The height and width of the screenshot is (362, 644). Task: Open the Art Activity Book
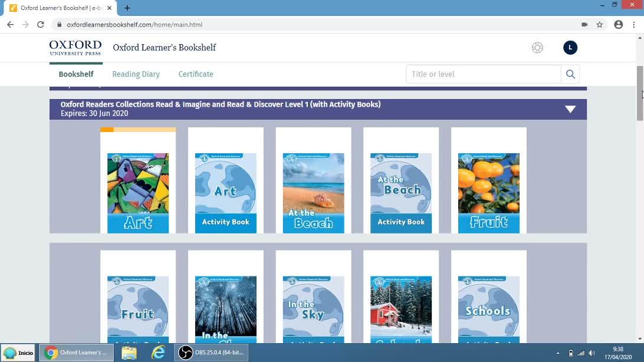226,193
